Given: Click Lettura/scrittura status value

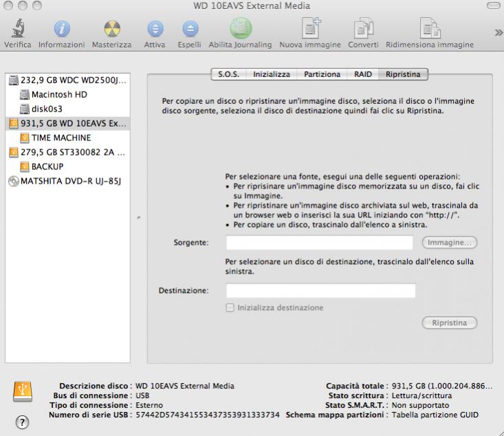Looking at the screenshot, I should pos(421,395).
